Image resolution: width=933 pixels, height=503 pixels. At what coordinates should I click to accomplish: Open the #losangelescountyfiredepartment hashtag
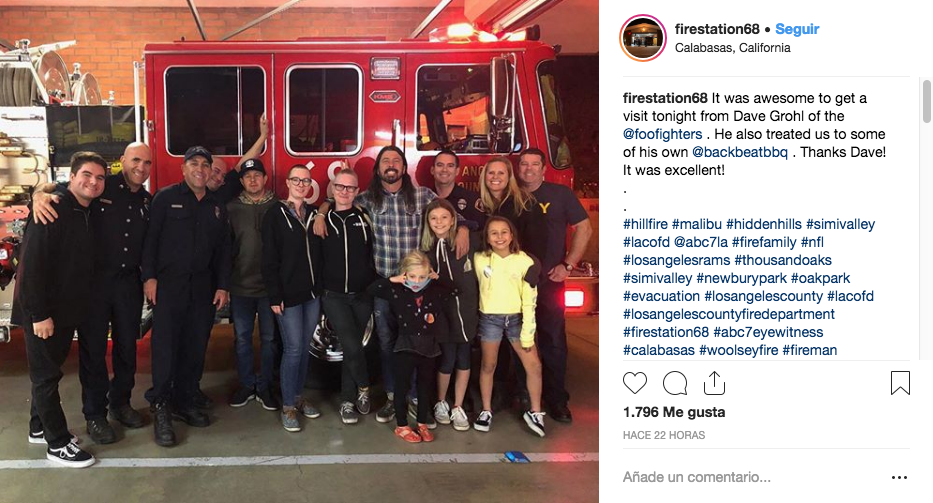(728, 314)
